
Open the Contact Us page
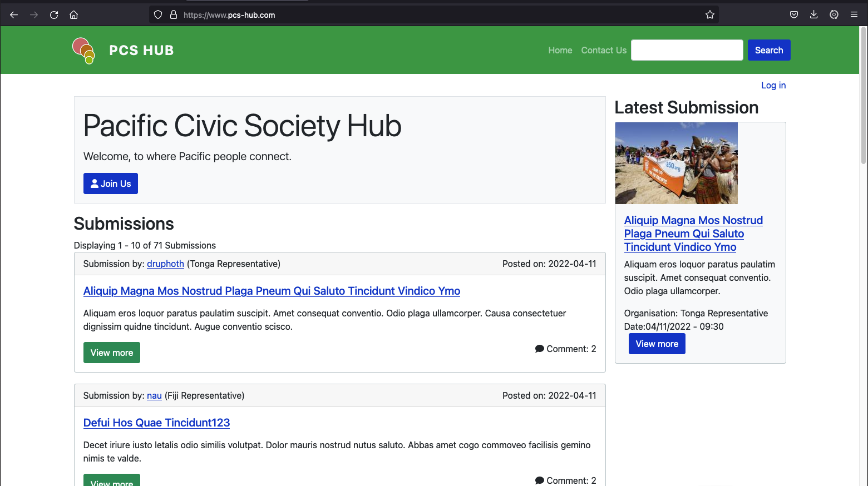pos(603,50)
